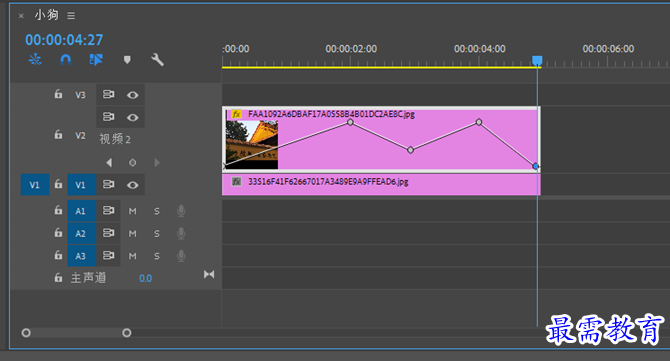Viewport: 670px width, 361px height.
Task: Click the thumbnail on the V2 clip
Action: pos(252,145)
